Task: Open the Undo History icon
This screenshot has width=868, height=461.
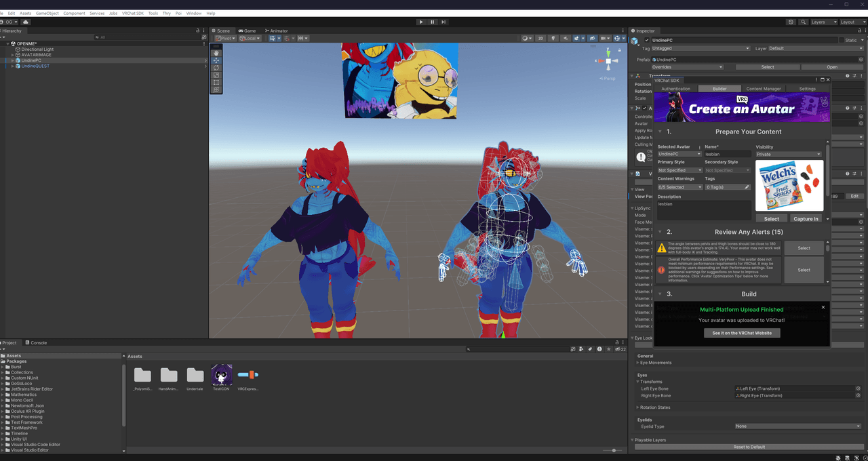Action: pyautogui.click(x=791, y=22)
